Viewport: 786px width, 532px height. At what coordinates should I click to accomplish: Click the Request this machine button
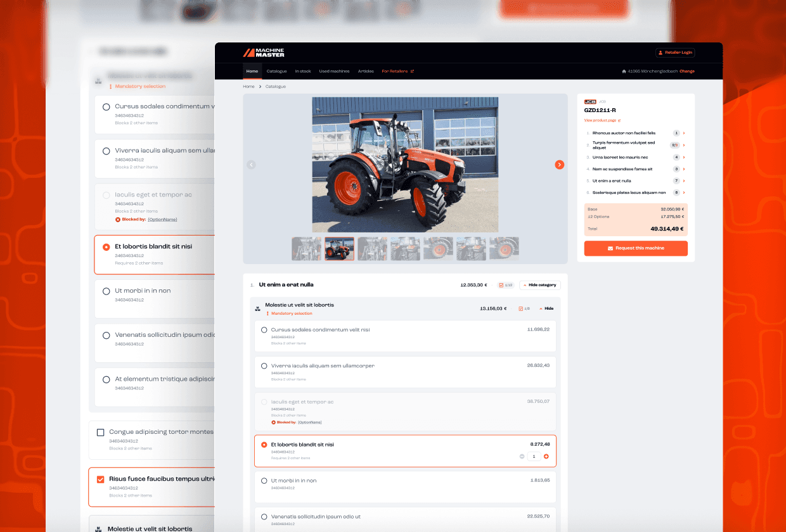coord(635,248)
